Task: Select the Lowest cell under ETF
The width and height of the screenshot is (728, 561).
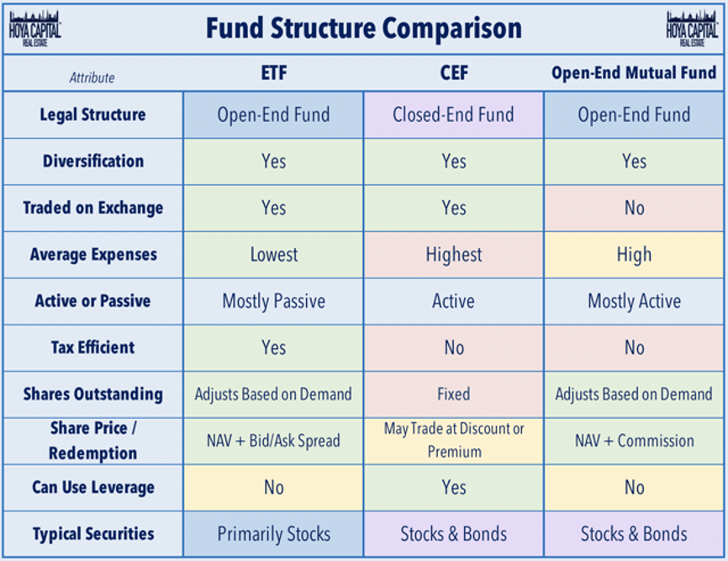Action: tap(273, 254)
